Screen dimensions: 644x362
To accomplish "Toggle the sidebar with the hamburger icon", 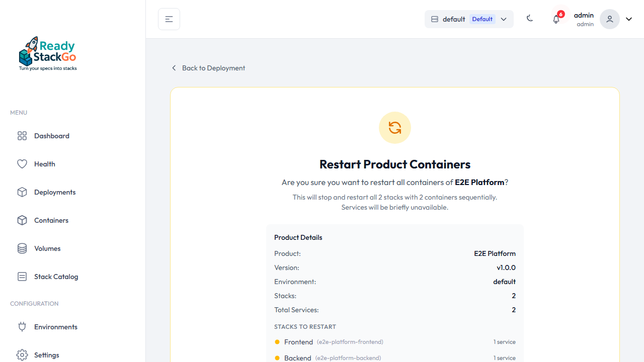I will (x=169, y=19).
